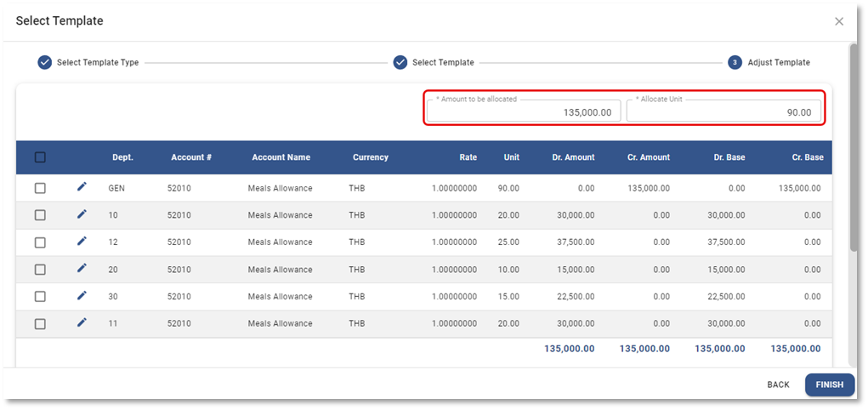Edit the Dept. 30 allocation row
This screenshot has height=410, width=868.
(82, 296)
